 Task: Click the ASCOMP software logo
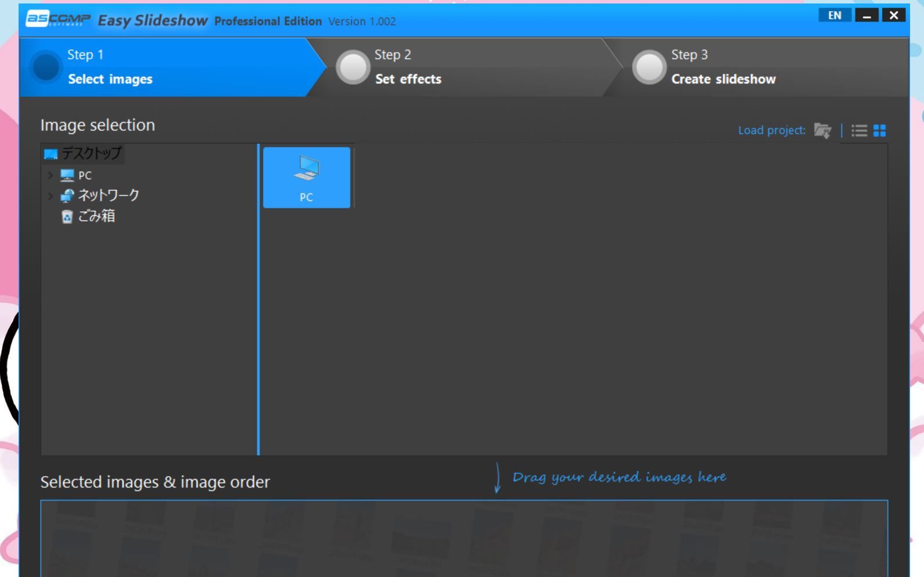pos(58,20)
